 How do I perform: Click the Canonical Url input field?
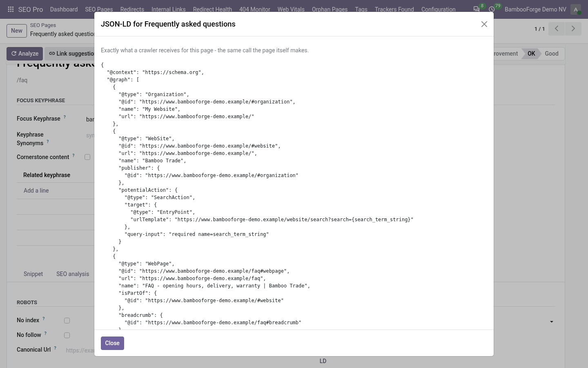[x=80, y=350]
